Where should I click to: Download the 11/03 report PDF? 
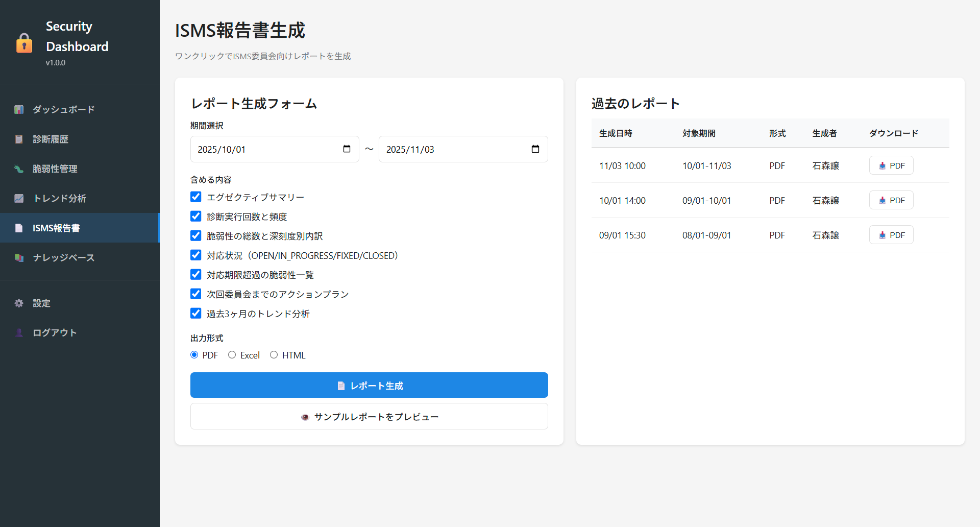[x=891, y=165]
